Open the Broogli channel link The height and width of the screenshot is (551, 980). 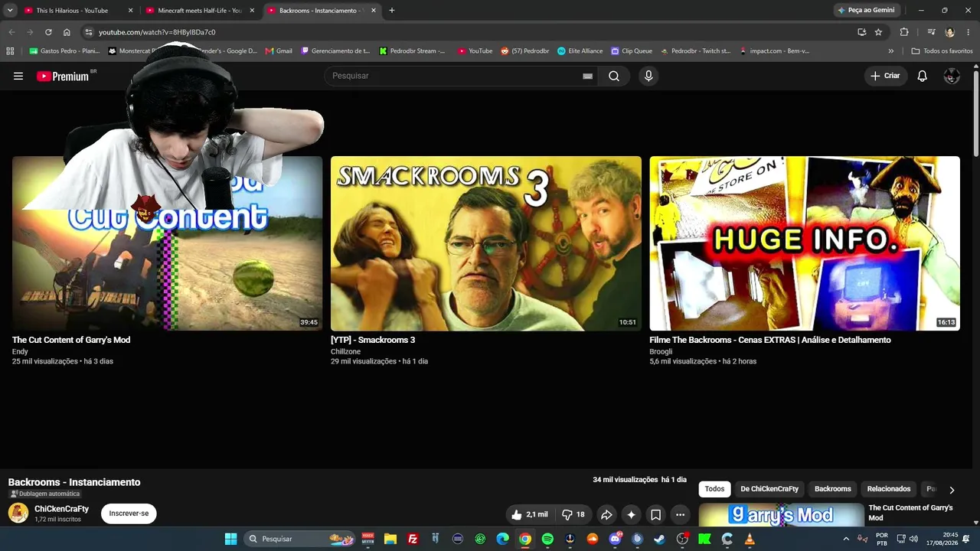661,352
